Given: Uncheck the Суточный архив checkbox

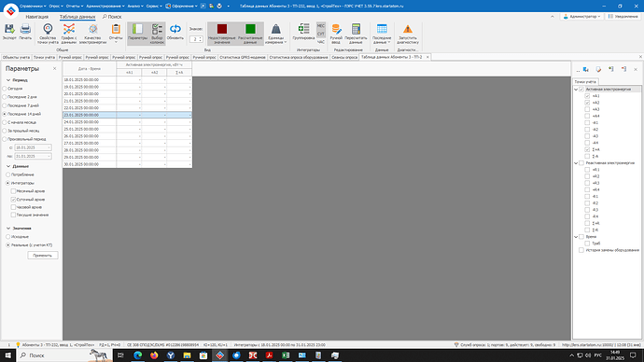Looking at the screenshot, I should 14,199.
